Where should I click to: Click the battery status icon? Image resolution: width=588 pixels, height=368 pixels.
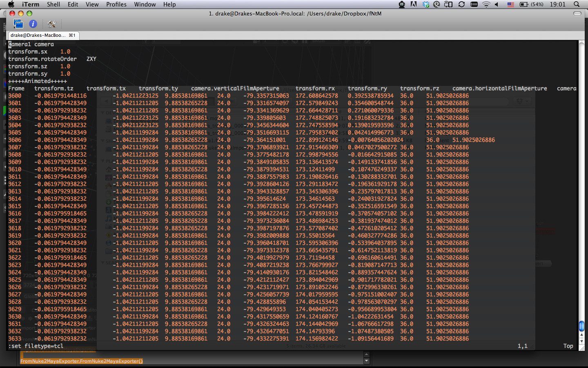[x=524, y=4]
